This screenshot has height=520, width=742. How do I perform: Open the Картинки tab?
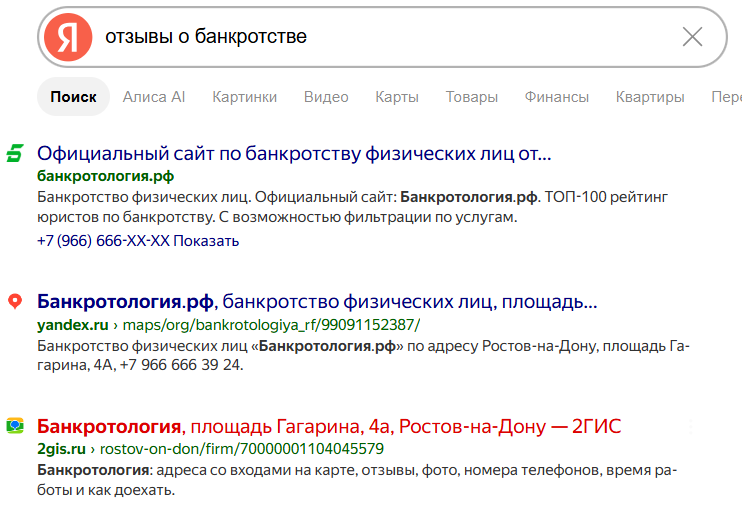tap(245, 97)
